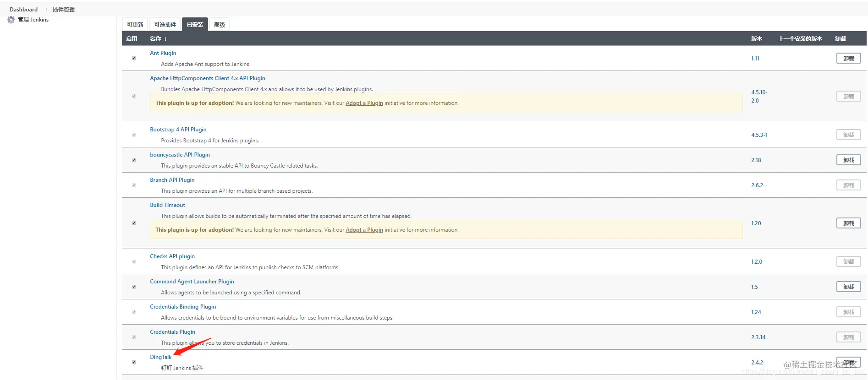This screenshot has width=868, height=380.
Task: Click the 启用 column header
Action: tap(132, 39)
